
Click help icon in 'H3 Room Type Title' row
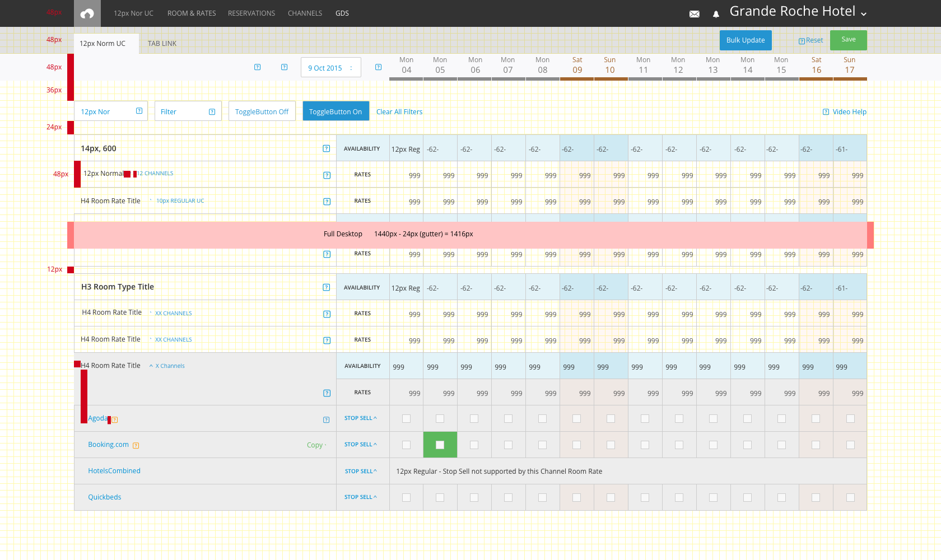point(327,287)
